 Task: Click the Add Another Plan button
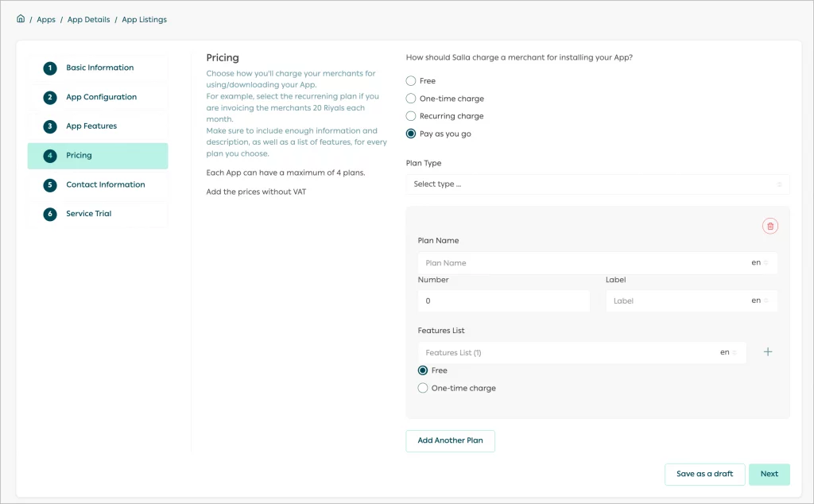pos(450,440)
